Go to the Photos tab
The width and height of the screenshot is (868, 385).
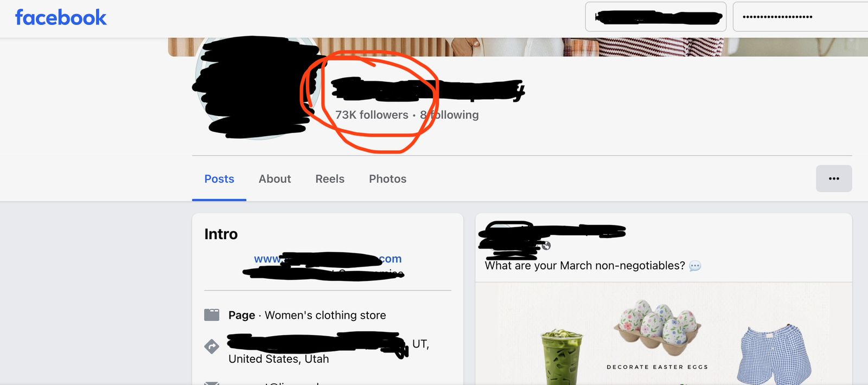pyautogui.click(x=387, y=179)
